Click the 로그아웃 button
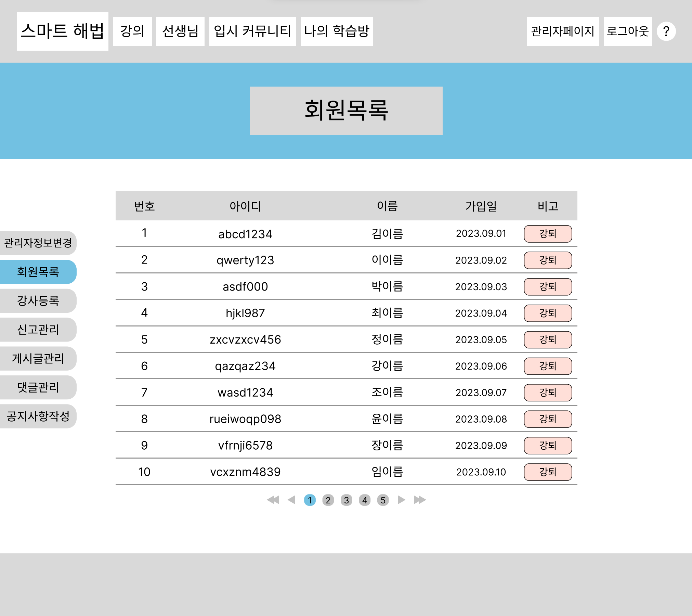692x616 pixels. tap(627, 31)
